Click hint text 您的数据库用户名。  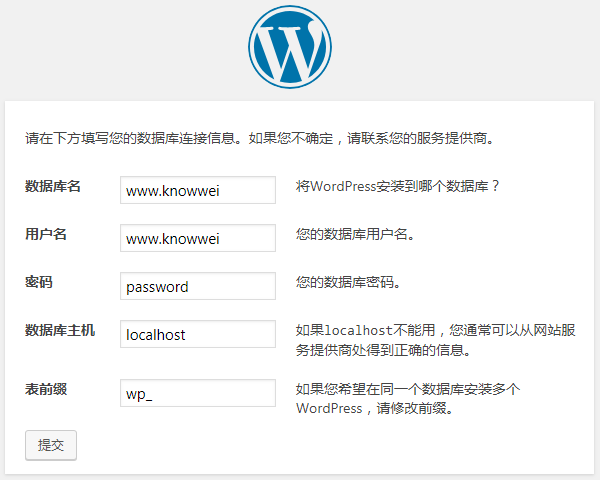(355, 234)
